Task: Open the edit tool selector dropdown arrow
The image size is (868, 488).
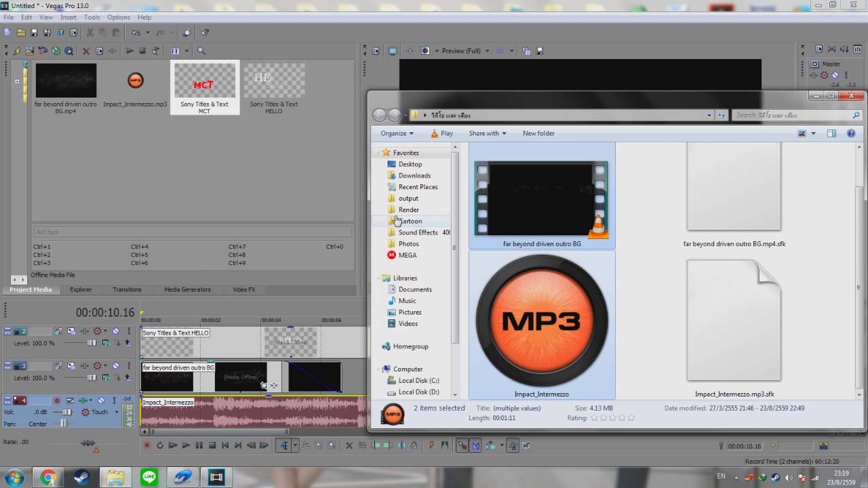Action: coord(295,445)
